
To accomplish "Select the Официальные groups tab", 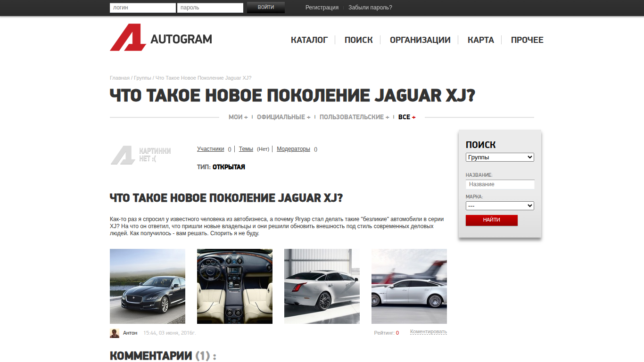I will pos(284,117).
